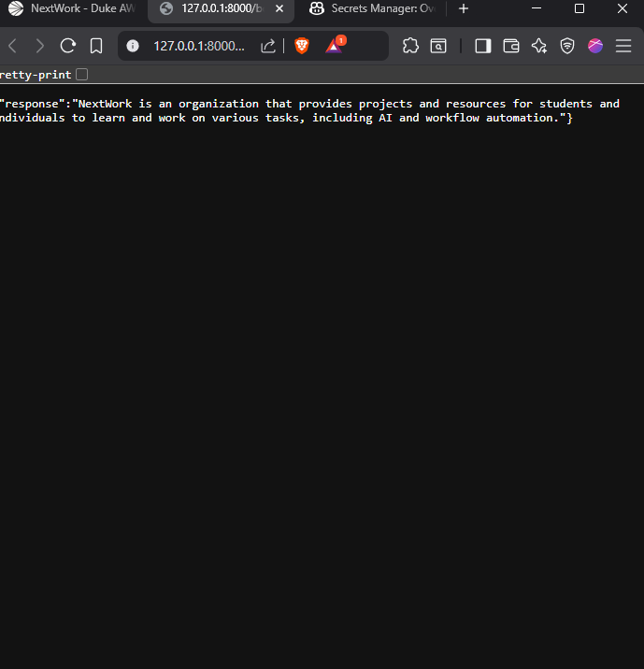The height and width of the screenshot is (669, 644).
Task: Switch to the NextWork - Duke AW tab
Action: click(x=75, y=8)
